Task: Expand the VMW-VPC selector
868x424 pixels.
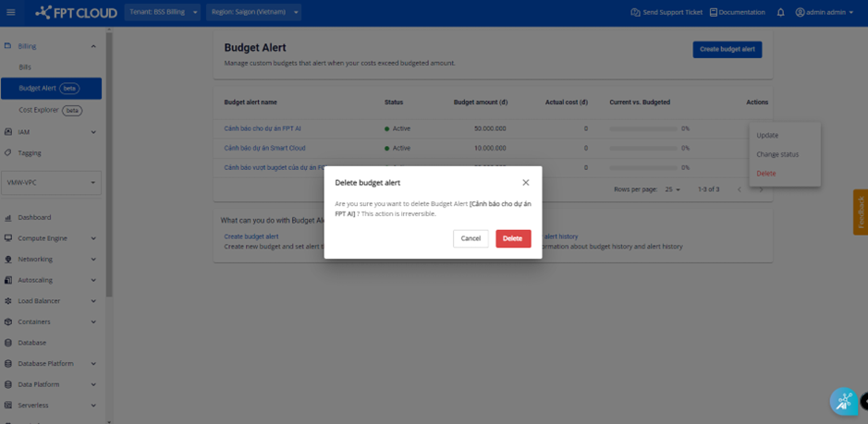Action: [51, 183]
